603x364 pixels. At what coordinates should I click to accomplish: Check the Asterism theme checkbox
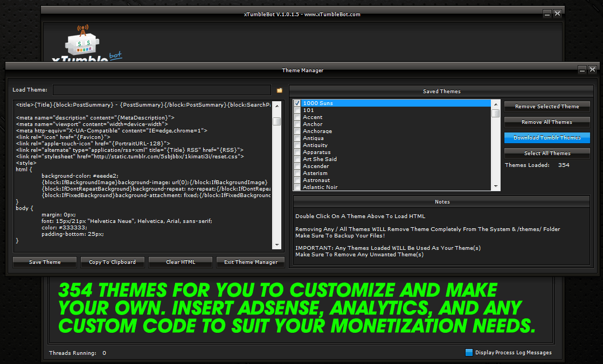point(297,173)
